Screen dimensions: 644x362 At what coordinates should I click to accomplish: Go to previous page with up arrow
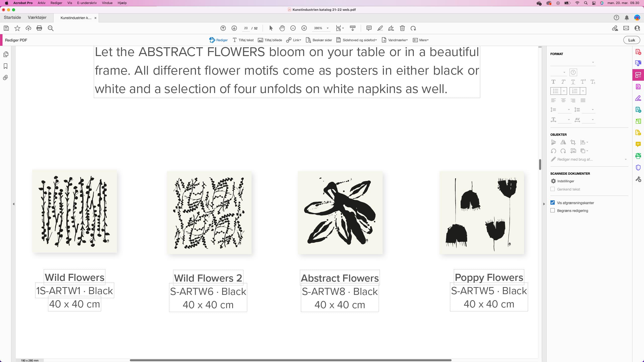point(223,28)
